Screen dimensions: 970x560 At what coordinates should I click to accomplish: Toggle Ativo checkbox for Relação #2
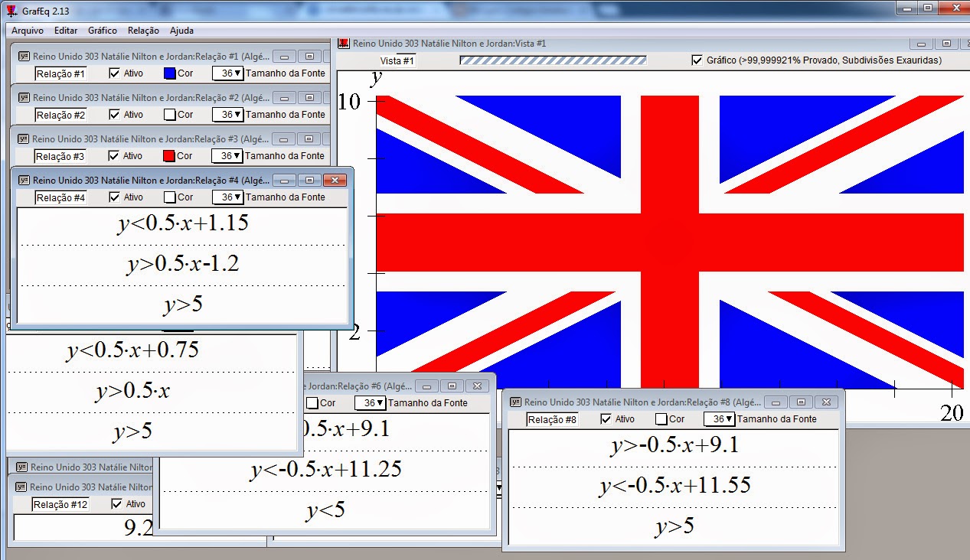click(115, 115)
